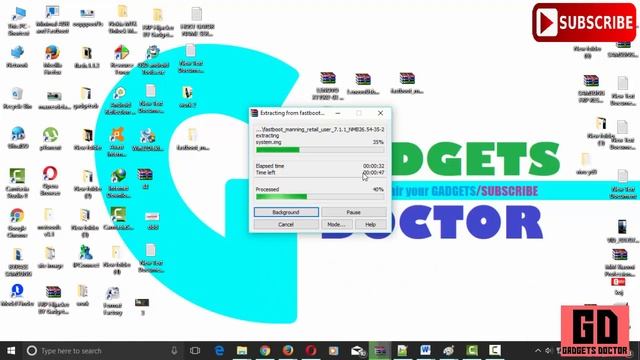The width and height of the screenshot is (640, 360).
Task: Click the Processed total progress bar
Action: [320, 197]
